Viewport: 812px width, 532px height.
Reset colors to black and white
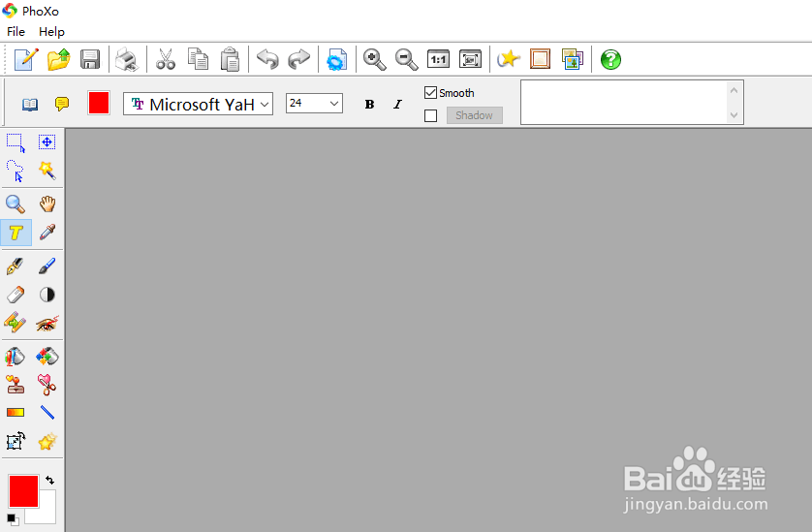tap(13, 519)
